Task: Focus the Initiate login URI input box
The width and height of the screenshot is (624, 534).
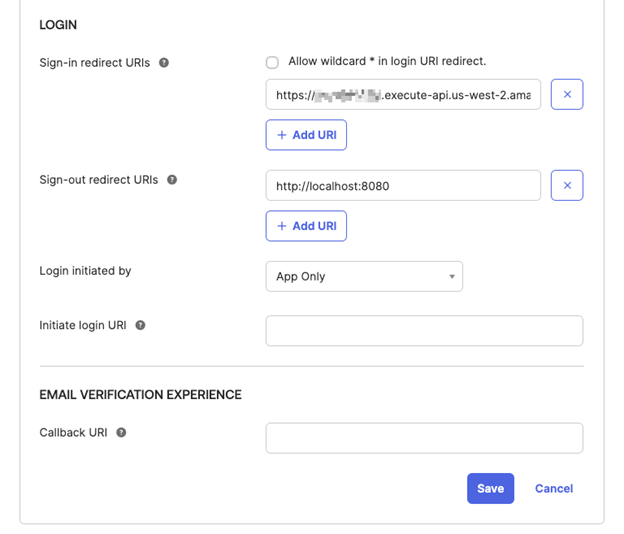Action: 424,331
